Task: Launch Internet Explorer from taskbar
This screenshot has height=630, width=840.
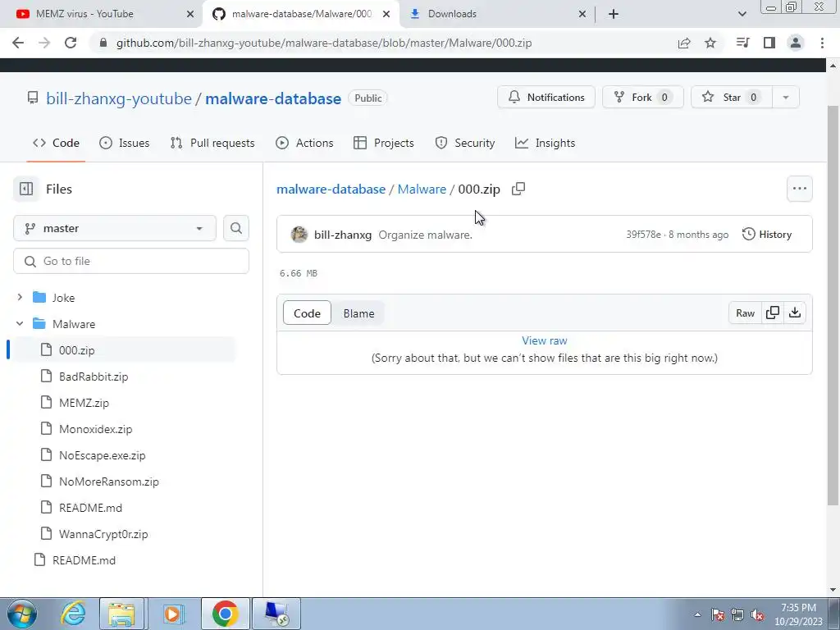Action: 72,614
